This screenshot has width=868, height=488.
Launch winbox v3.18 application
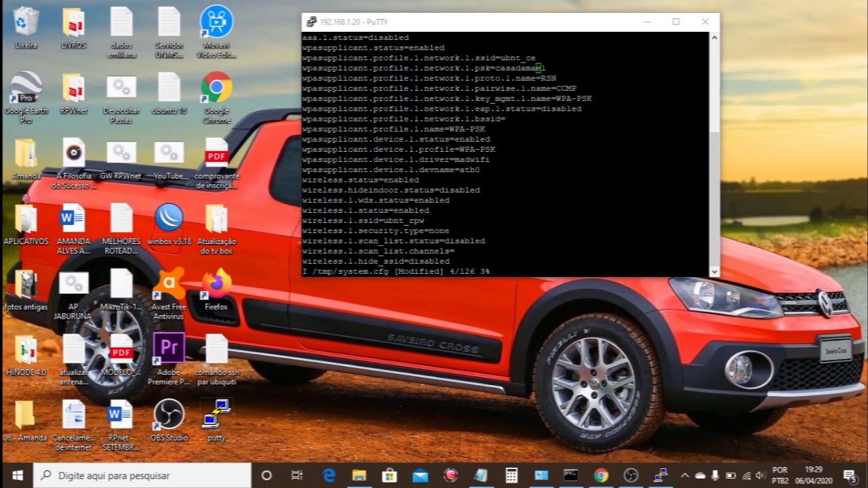coord(169,224)
